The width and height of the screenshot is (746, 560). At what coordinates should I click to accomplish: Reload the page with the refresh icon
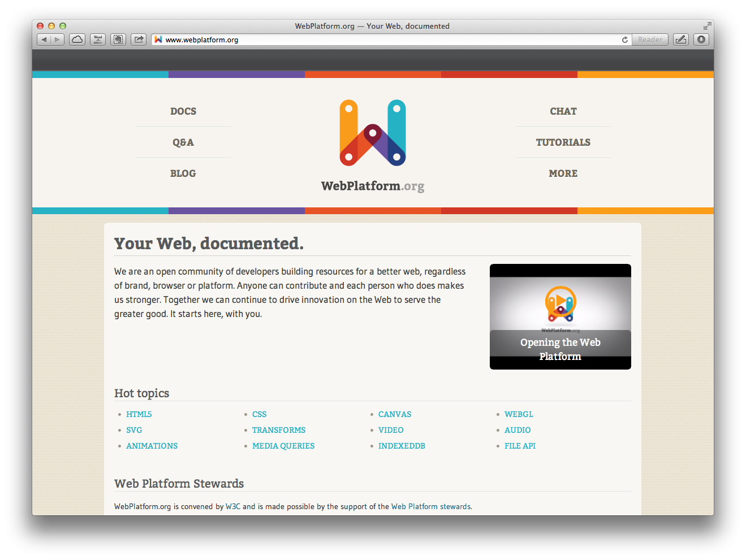625,40
